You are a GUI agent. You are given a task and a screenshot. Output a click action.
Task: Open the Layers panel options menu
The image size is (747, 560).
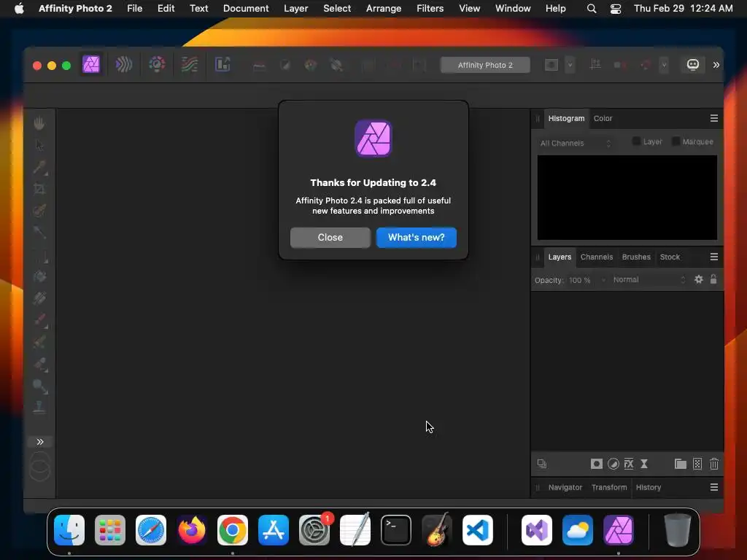click(x=714, y=257)
